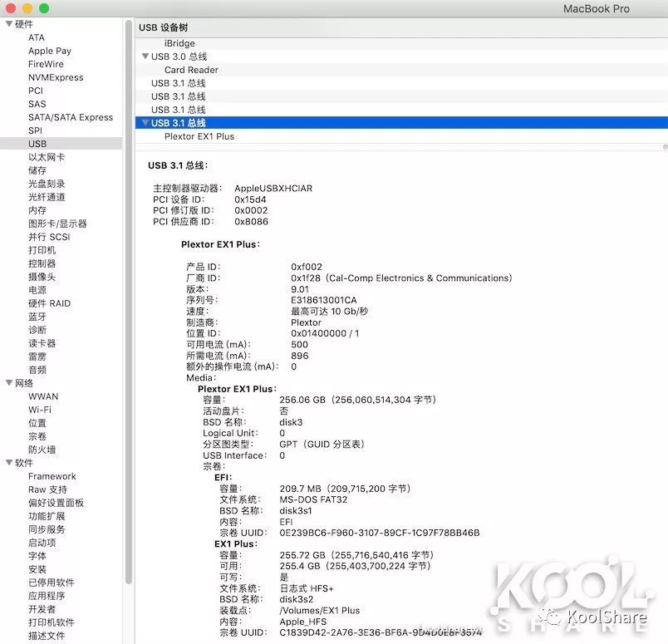Collapse the USB 3.0 总线 disclosure triangle
The height and width of the screenshot is (644, 668).
coord(145,57)
